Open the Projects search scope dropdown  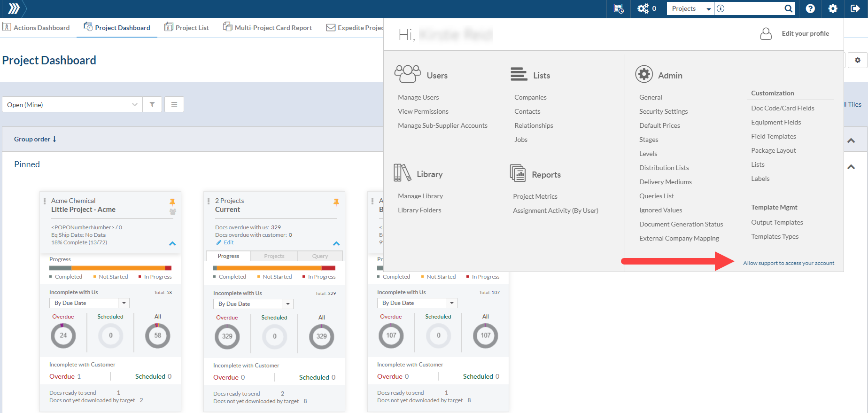pyautogui.click(x=690, y=8)
